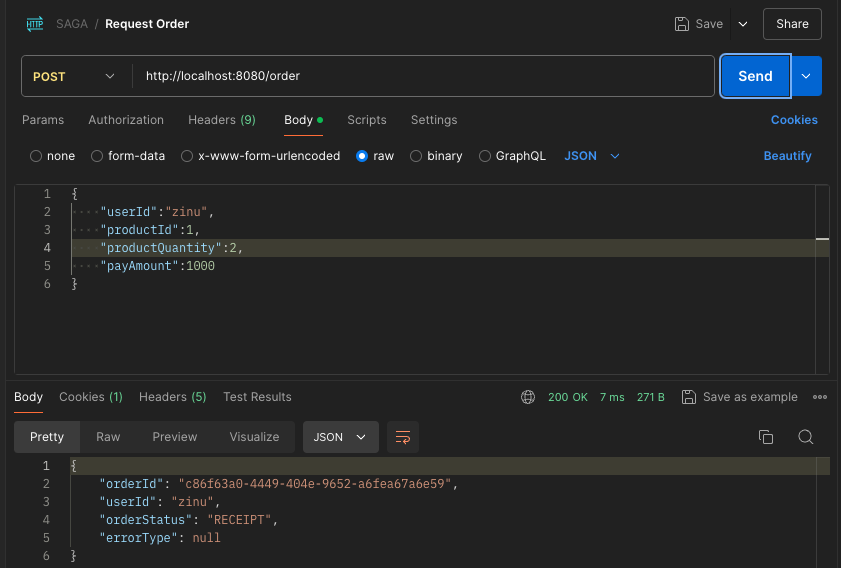
Task: Click the "payAmount":1000 line
Action: click(157, 266)
